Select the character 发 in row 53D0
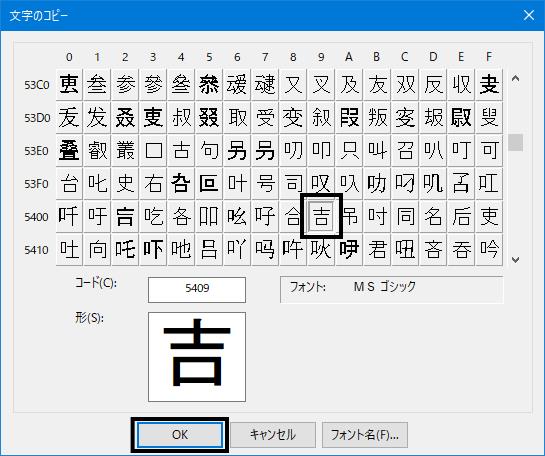This screenshot has width=545, height=456. (97, 117)
